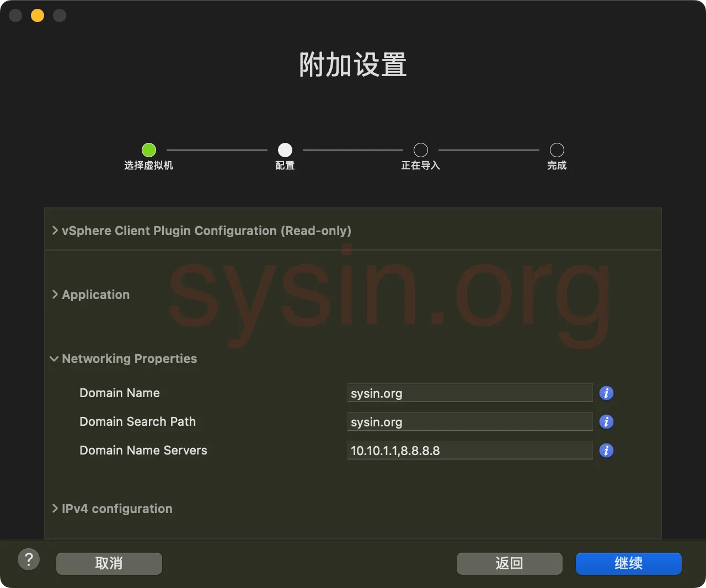Viewport: 706px width, 588px height.
Task: Click the 返回 button to go back
Action: pyautogui.click(x=509, y=563)
